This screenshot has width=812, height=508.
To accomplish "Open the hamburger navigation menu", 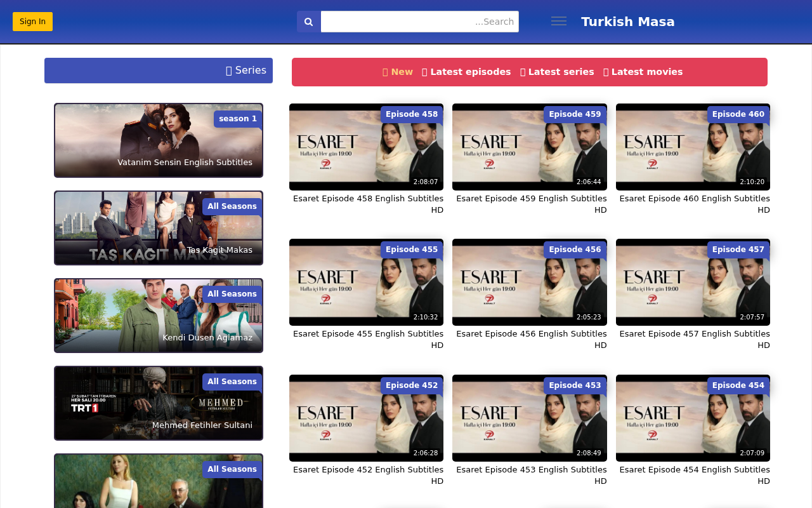I will (x=559, y=22).
